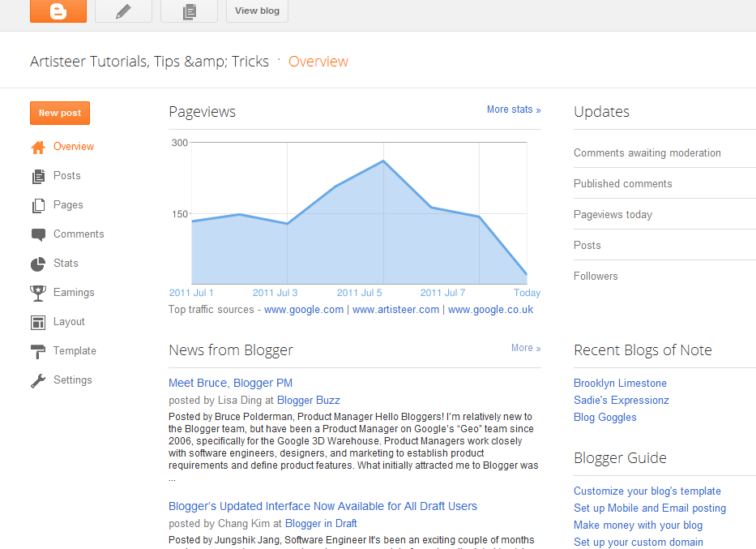
Task: Open Blog Goggles link
Action: pyautogui.click(x=605, y=418)
